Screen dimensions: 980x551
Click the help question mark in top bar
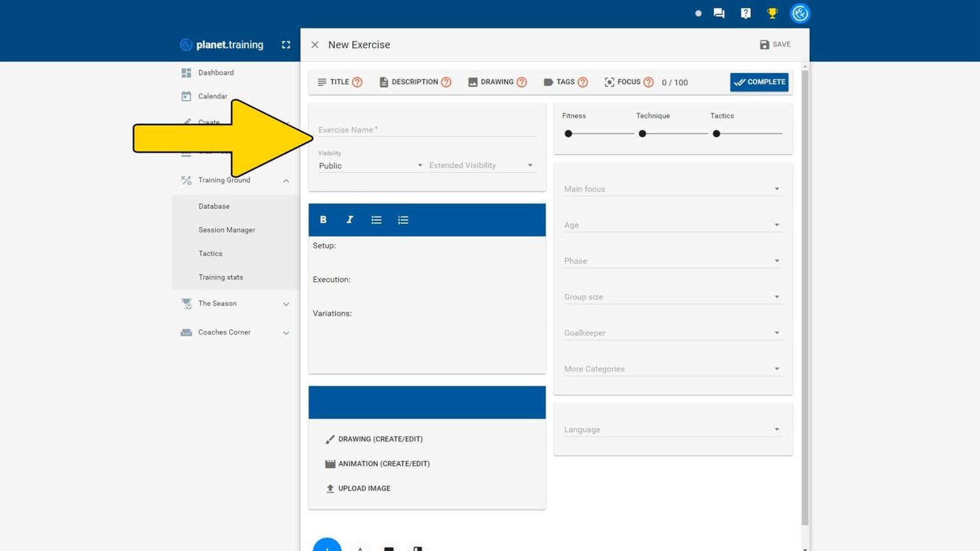pos(745,13)
